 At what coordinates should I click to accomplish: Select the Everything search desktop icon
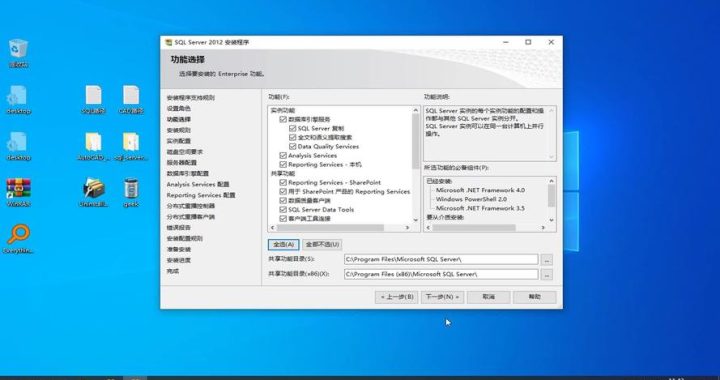coord(18,239)
